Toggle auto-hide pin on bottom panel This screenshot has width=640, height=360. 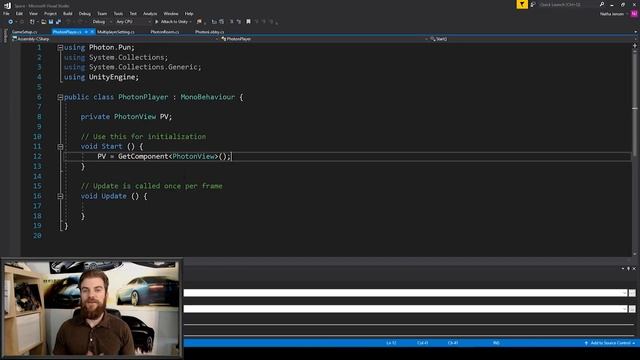[x=629, y=269]
